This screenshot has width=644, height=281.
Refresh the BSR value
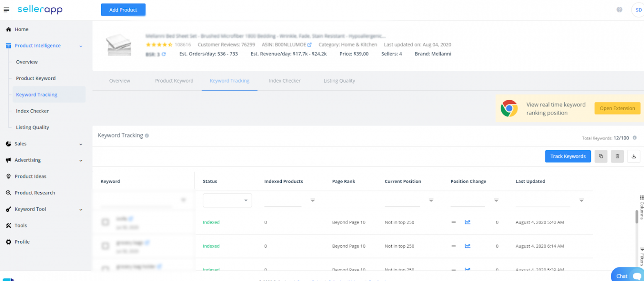click(x=163, y=54)
